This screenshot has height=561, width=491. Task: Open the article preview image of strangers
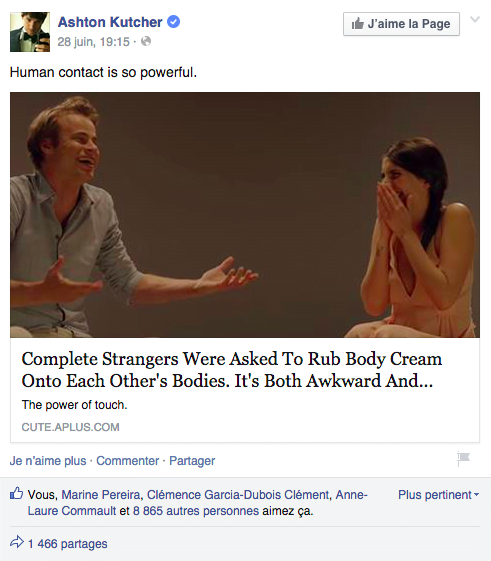245,215
